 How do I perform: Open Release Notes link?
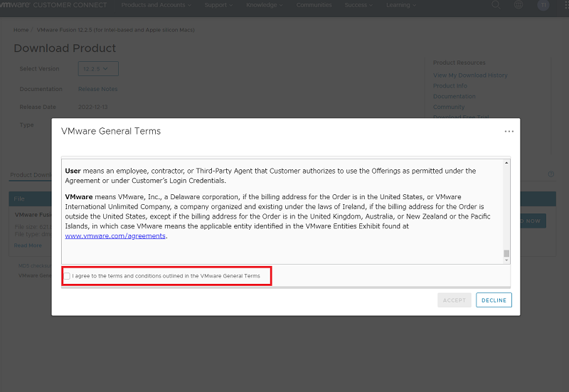click(x=97, y=89)
